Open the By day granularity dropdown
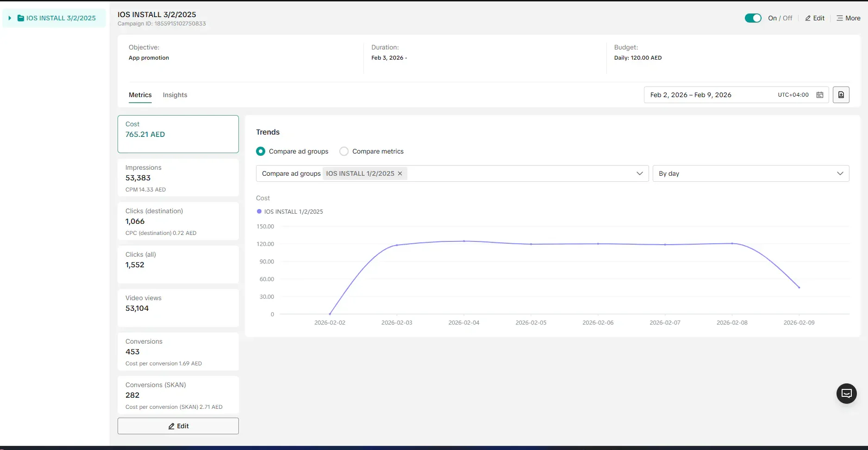This screenshot has height=450, width=868. pos(841,173)
